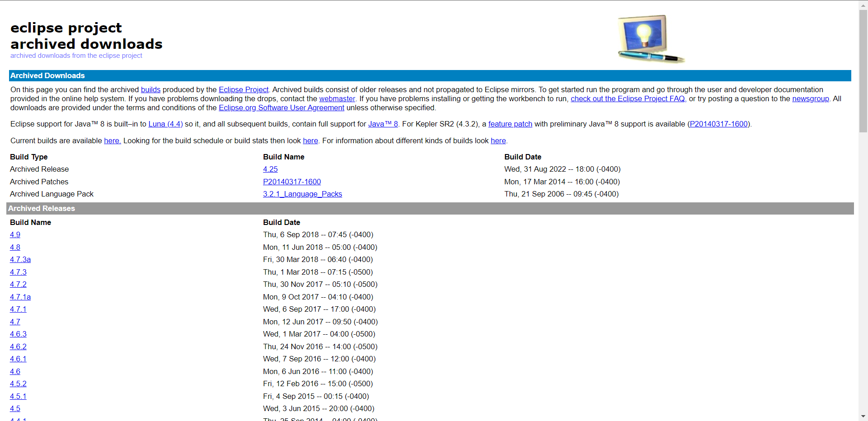Visit the newsgroup link

coord(811,98)
